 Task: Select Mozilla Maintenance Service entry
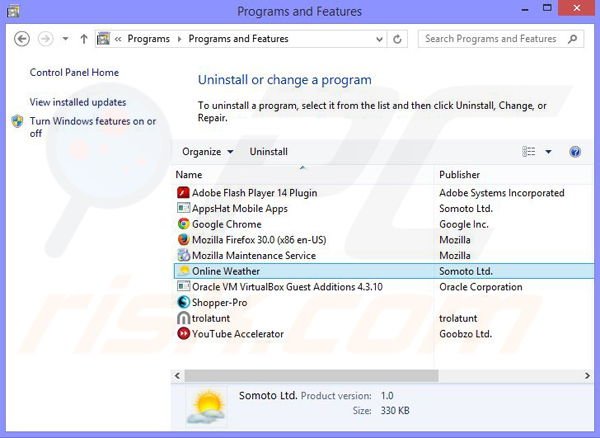[x=254, y=256]
